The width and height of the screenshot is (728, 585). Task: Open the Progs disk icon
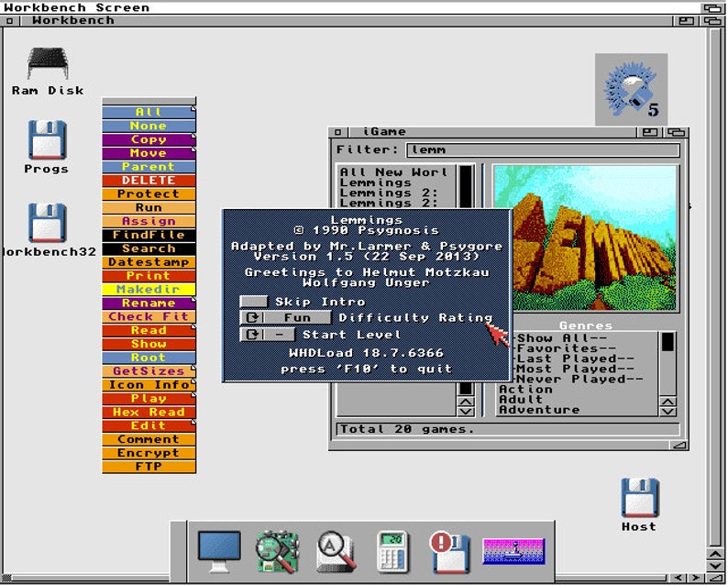tap(47, 139)
